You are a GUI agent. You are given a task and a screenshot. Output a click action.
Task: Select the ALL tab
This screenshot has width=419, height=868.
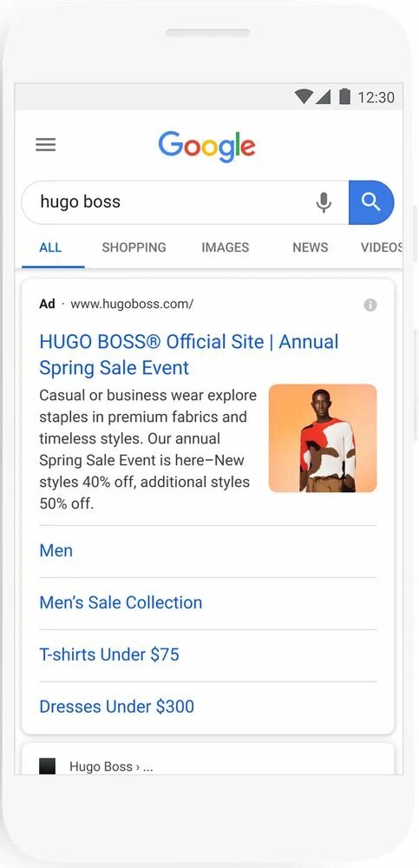point(50,247)
